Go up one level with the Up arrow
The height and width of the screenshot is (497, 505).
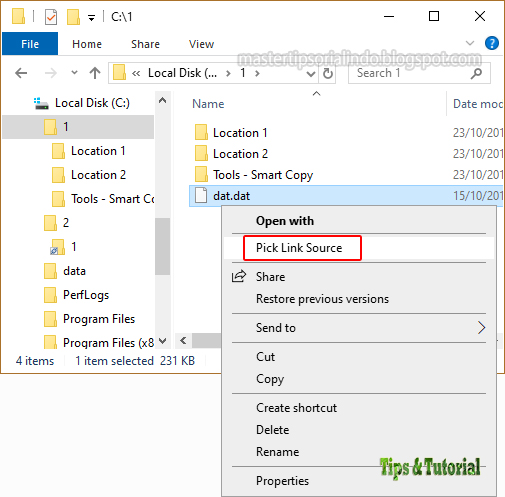coord(95,73)
